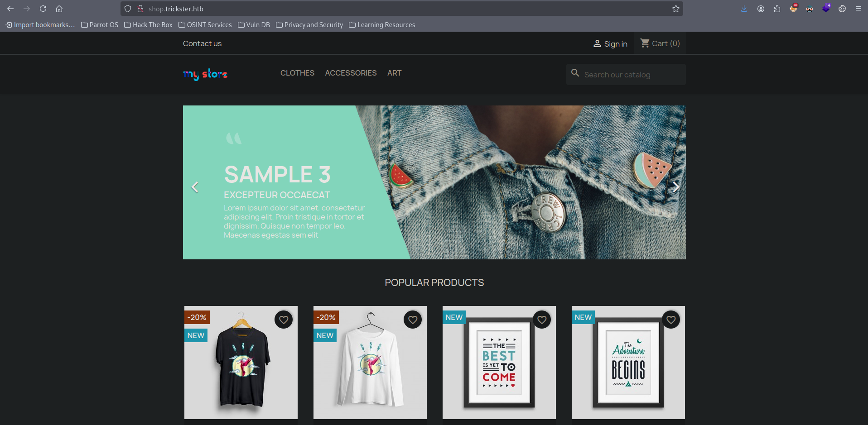
Task: Toggle wishlist heart on Adventure Begins poster
Action: pos(671,320)
